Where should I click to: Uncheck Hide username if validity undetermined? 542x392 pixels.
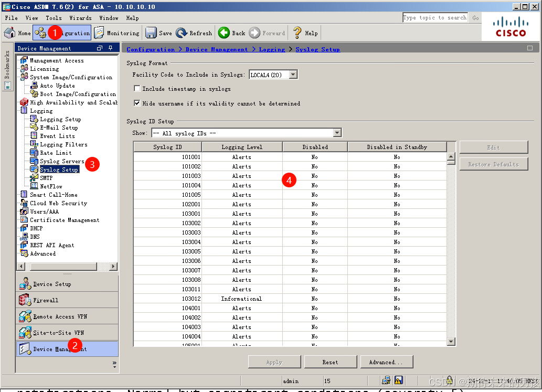click(137, 103)
